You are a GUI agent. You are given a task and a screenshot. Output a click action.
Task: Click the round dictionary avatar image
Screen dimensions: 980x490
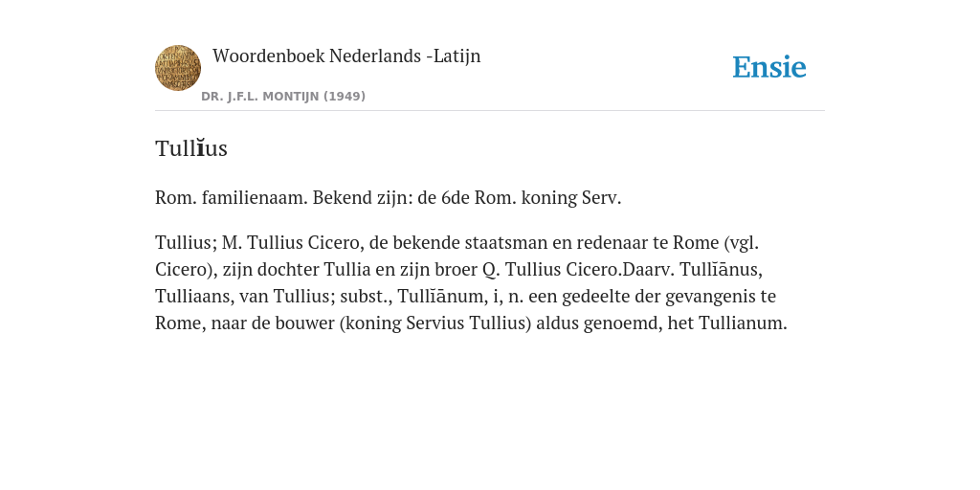pyautogui.click(x=177, y=68)
